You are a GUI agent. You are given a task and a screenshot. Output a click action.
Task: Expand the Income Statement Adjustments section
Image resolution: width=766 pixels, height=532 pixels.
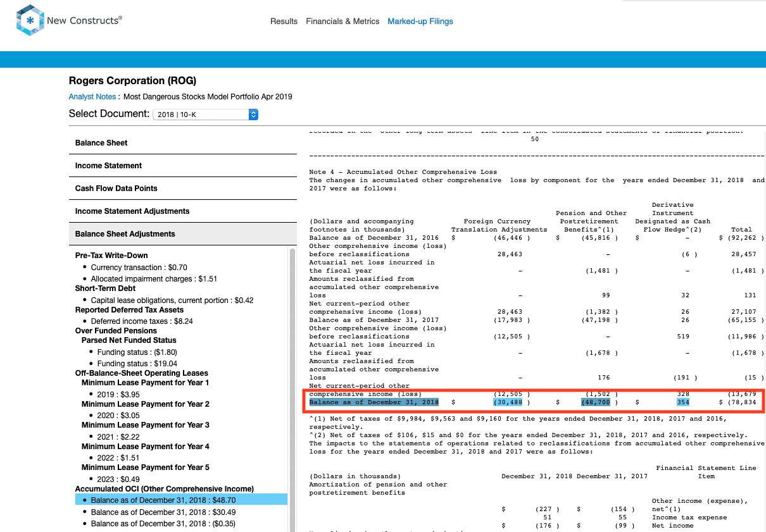(x=182, y=211)
